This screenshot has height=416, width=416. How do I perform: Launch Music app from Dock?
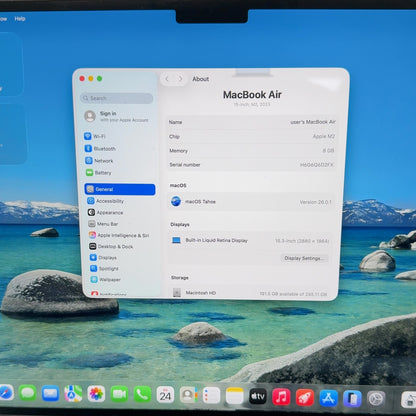point(281,397)
